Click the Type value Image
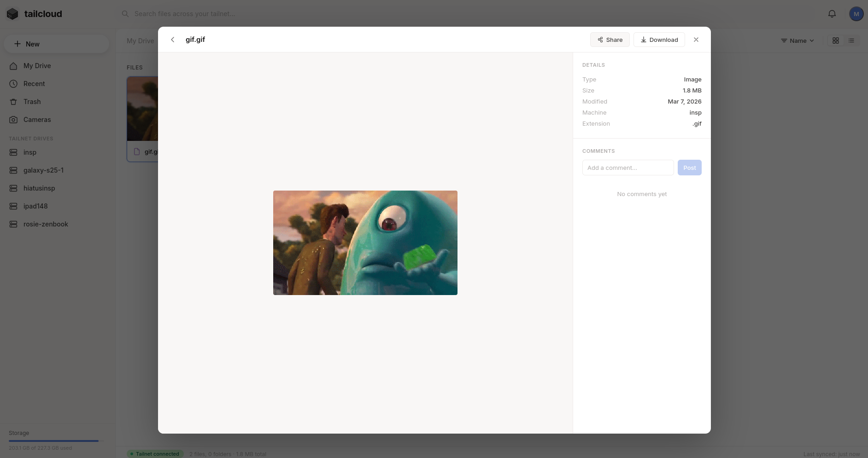Image resolution: width=868 pixels, height=458 pixels. point(692,80)
